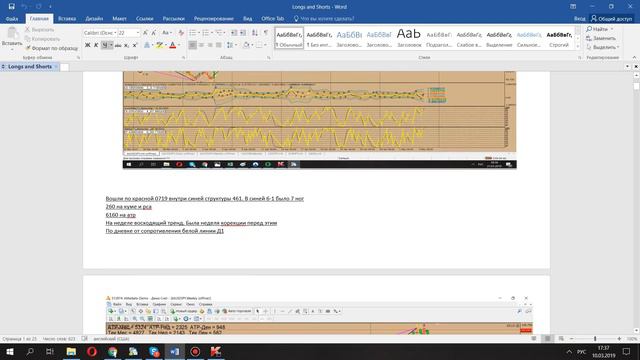640x360 pixels.
Task: Click Вырезать (Cut)
Action: coord(39,29)
